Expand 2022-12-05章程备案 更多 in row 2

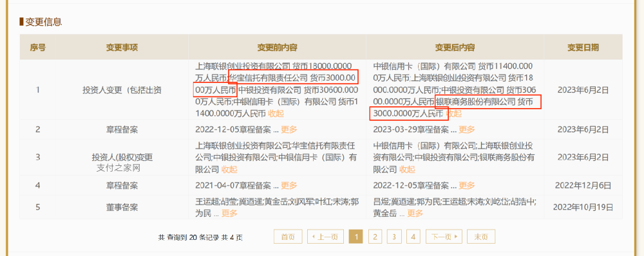[289, 130]
